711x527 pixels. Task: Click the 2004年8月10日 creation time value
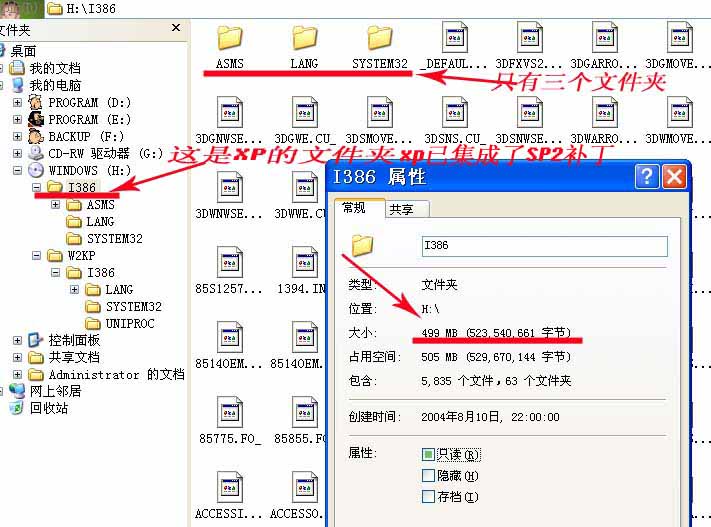tap(490, 417)
